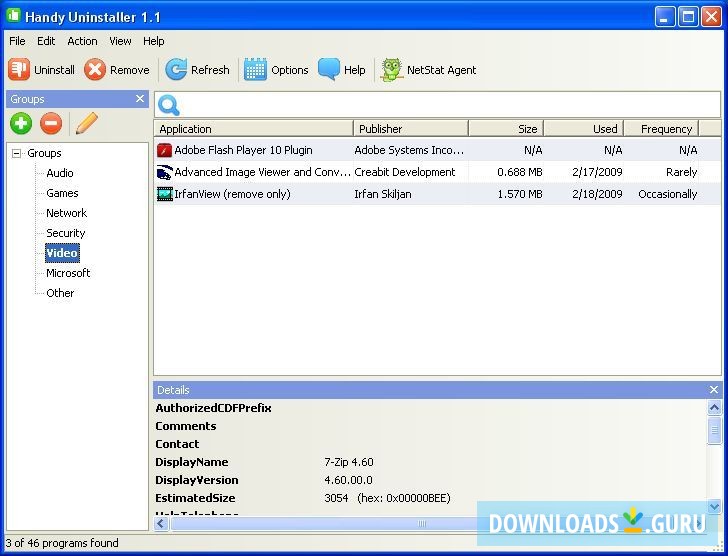
Task: Sort by the Publisher column header
Action: [411, 129]
